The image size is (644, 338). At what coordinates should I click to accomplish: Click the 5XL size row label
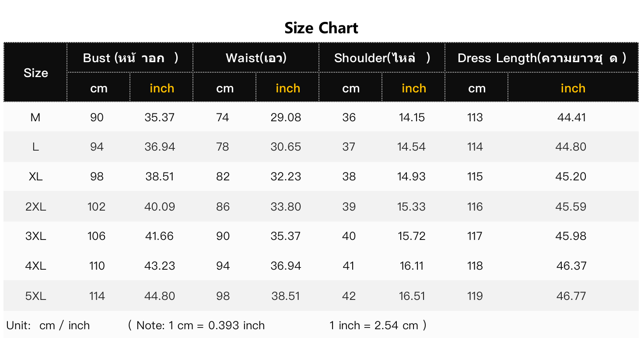coord(35,296)
